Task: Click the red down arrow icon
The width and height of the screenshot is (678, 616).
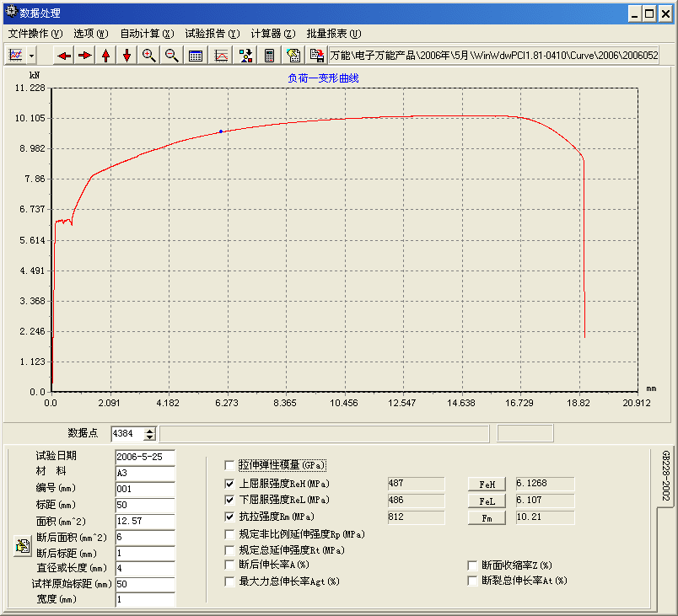Action: 126,56
